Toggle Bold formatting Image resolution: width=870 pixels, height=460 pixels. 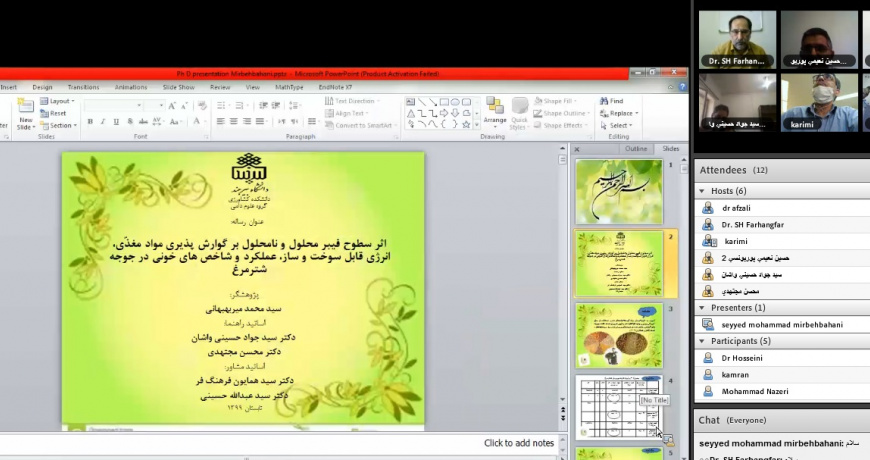90,122
